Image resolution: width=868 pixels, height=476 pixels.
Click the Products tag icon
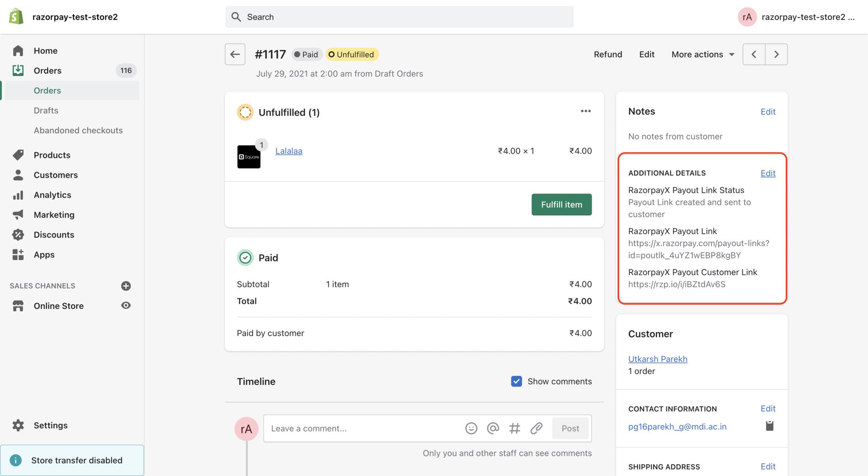(x=18, y=155)
